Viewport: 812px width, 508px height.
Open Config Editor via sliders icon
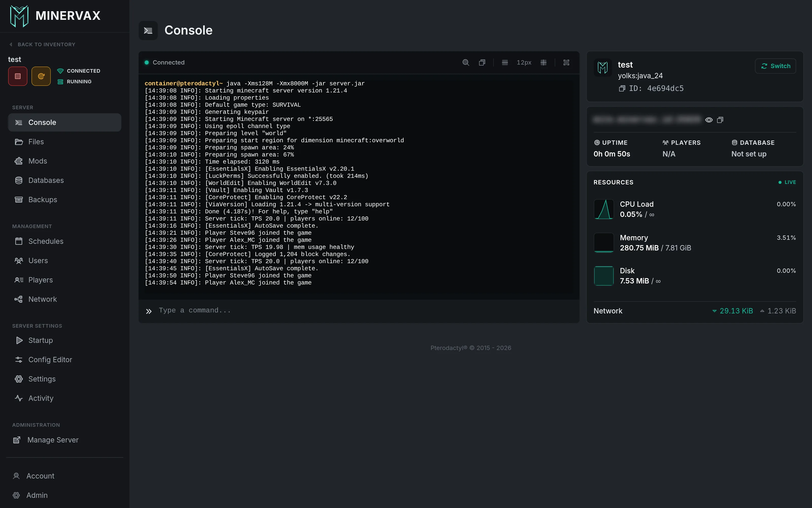pyautogui.click(x=19, y=359)
